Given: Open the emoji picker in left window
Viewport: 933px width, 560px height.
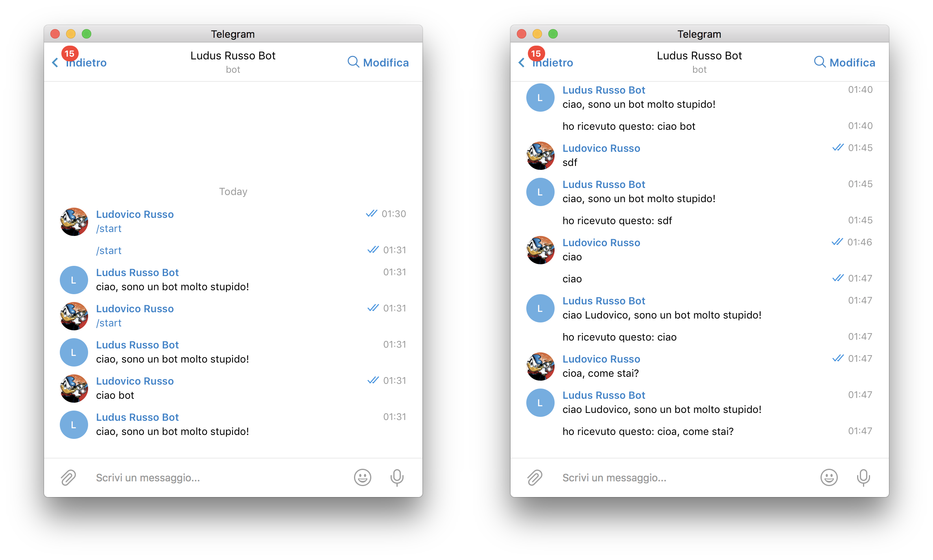Looking at the screenshot, I should pyautogui.click(x=362, y=477).
